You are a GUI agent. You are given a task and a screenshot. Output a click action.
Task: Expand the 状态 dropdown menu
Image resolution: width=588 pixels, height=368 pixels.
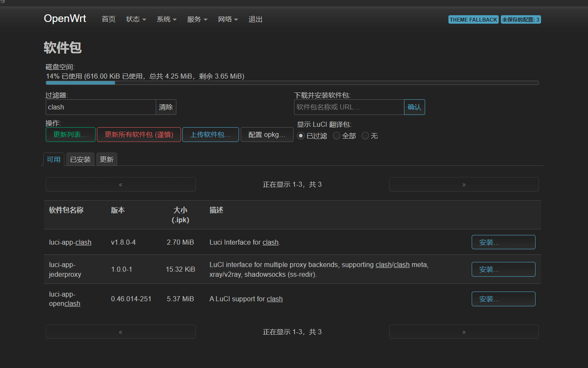(x=136, y=19)
